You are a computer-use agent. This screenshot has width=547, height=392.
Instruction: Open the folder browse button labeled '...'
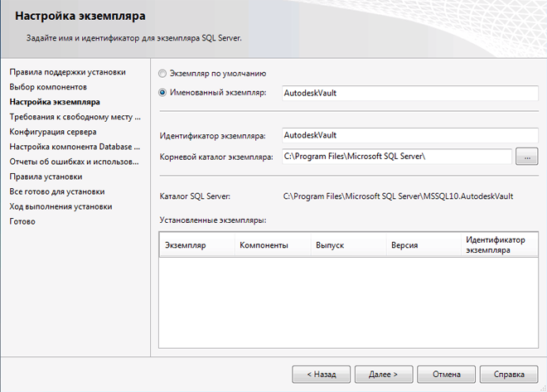[527, 157]
